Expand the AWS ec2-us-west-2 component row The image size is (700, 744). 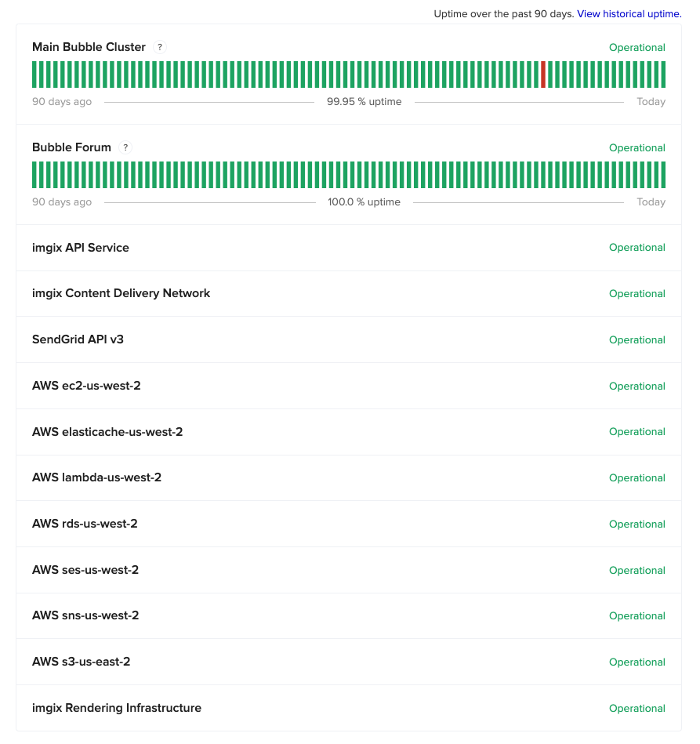click(x=86, y=386)
